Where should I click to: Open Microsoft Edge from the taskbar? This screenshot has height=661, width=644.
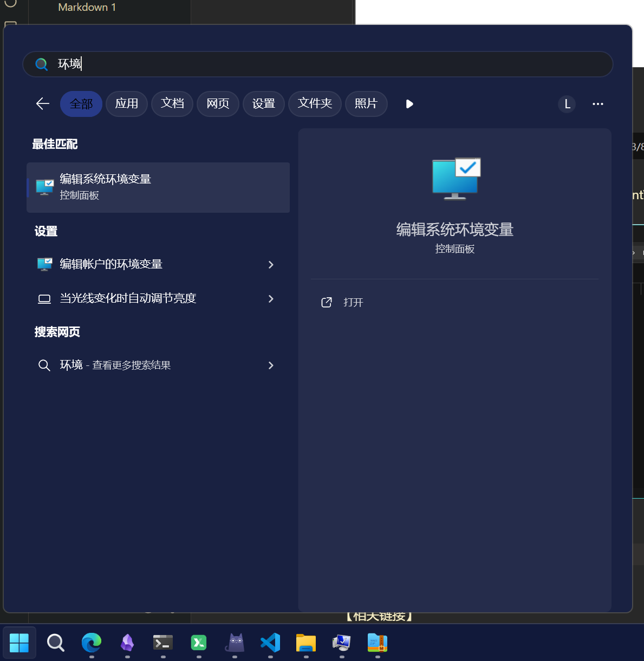pyautogui.click(x=91, y=643)
